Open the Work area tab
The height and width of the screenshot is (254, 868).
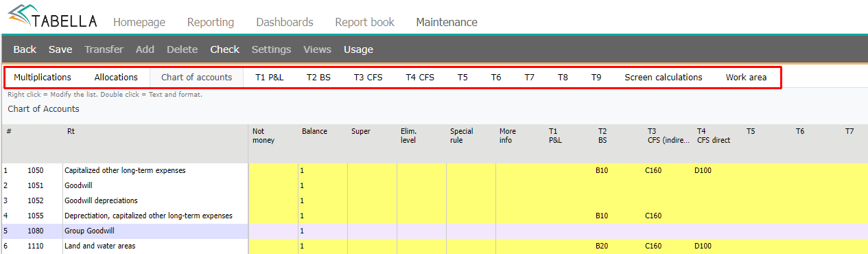pyautogui.click(x=747, y=77)
